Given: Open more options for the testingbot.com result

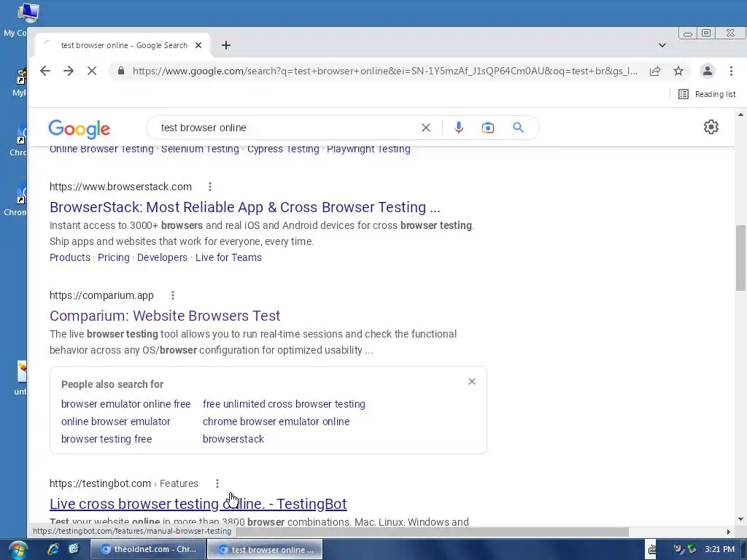Looking at the screenshot, I should 217,483.
